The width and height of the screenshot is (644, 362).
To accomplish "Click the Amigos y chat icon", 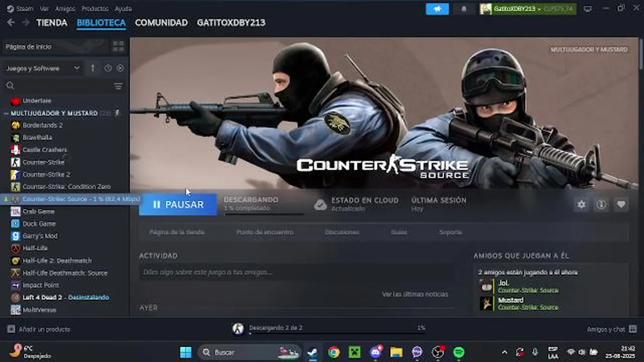I will (632, 329).
